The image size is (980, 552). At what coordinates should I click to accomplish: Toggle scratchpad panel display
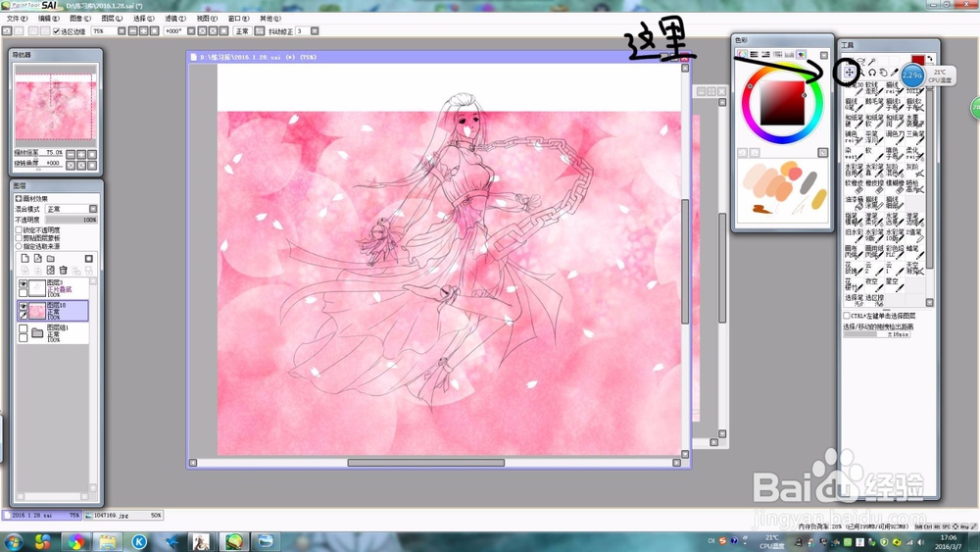[x=802, y=54]
